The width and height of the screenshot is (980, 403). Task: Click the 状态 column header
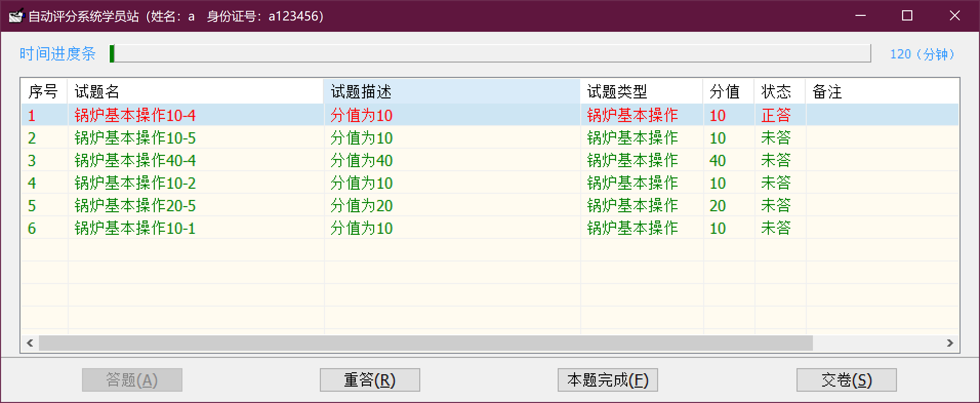tap(779, 92)
